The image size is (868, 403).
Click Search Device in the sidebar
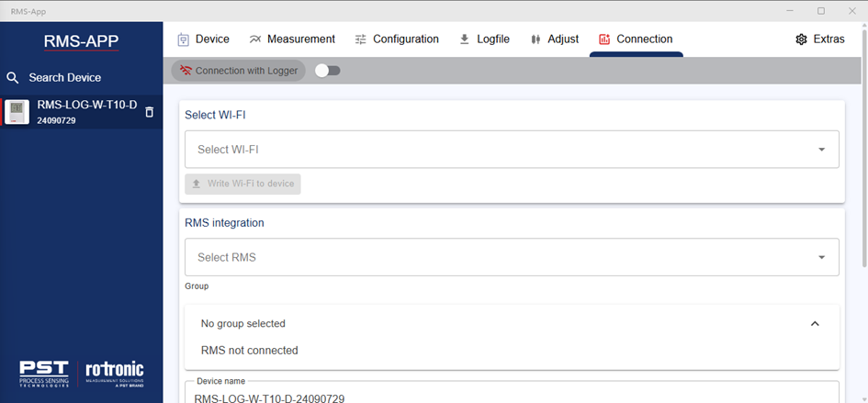pyautogui.click(x=65, y=77)
